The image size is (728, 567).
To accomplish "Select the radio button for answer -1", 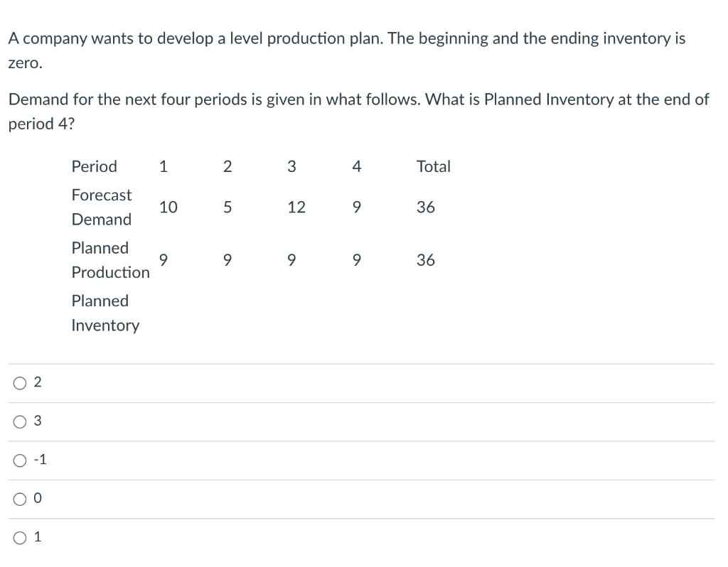I will pyautogui.click(x=20, y=460).
